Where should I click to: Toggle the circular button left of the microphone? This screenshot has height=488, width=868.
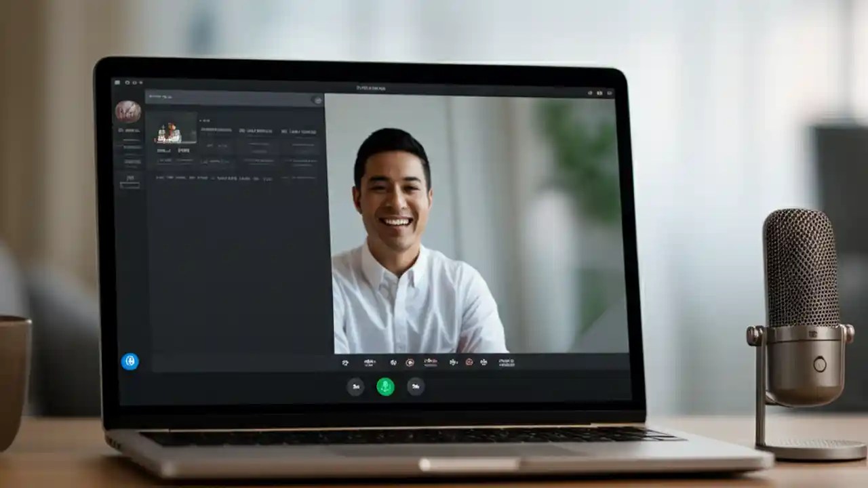(x=356, y=387)
